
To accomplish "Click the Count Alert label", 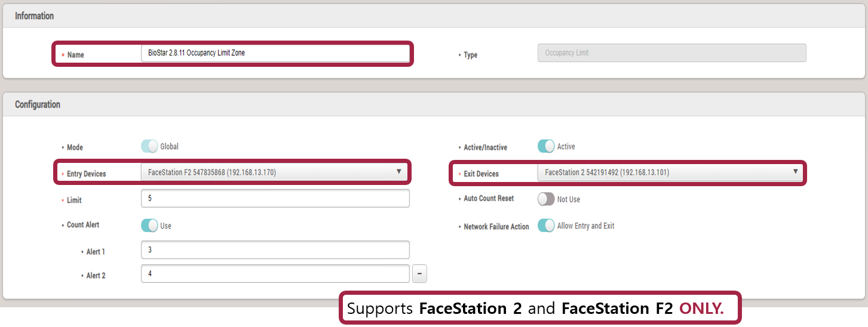I will tap(83, 225).
